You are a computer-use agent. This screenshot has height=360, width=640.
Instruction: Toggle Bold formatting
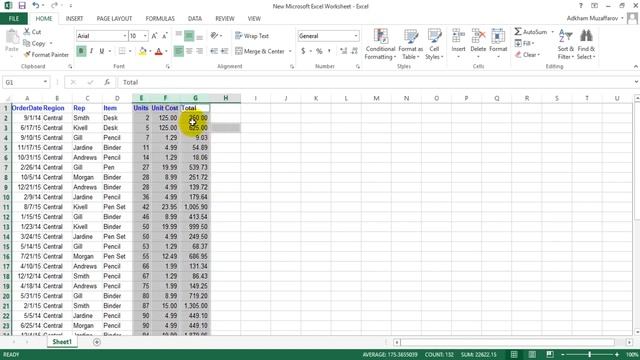click(81, 51)
